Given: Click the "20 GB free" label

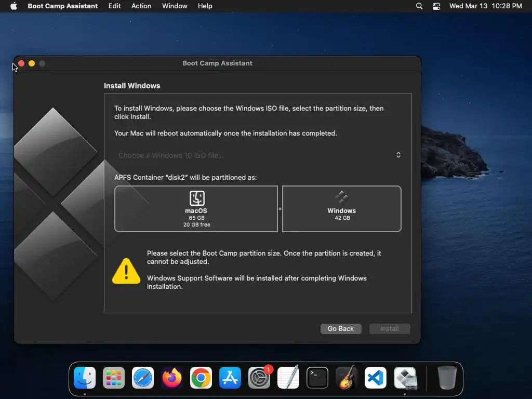Looking at the screenshot, I should (197, 224).
